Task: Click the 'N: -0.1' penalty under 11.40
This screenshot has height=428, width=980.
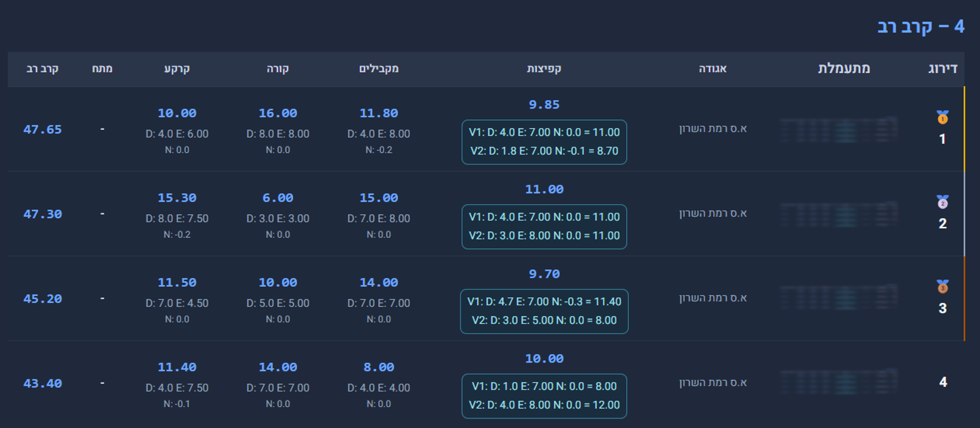Action: [177, 404]
